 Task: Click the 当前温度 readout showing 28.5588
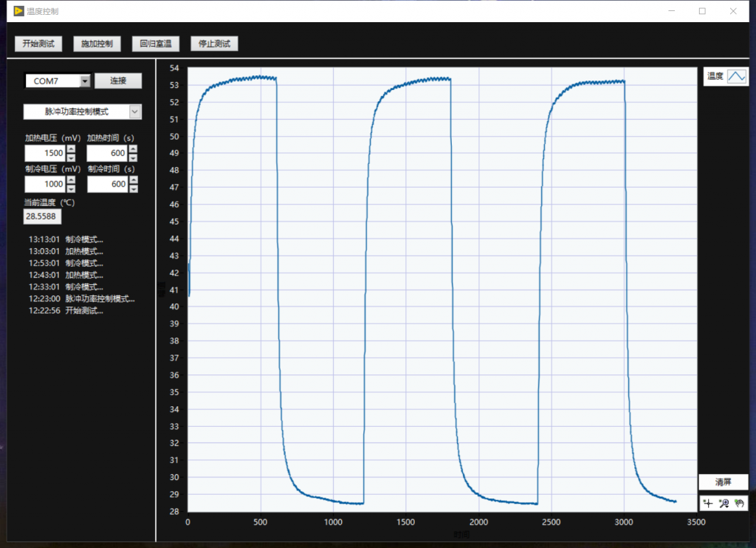[x=43, y=217]
